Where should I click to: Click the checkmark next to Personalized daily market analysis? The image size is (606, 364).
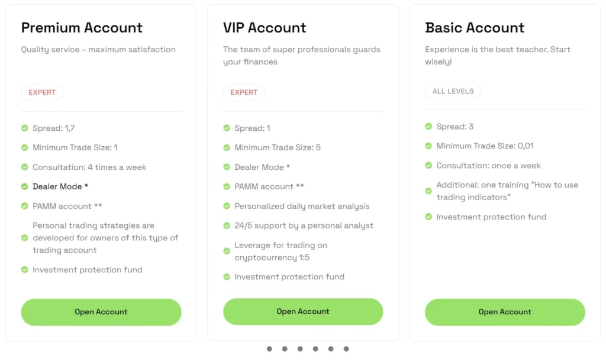coord(227,206)
